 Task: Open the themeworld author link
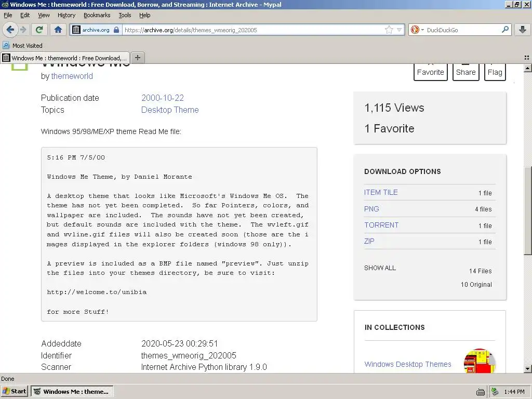(72, 76)
